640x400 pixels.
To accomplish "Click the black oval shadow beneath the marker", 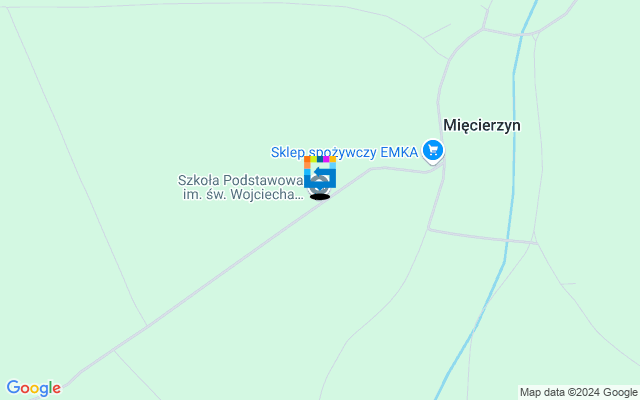I will (x=320, y=197).
